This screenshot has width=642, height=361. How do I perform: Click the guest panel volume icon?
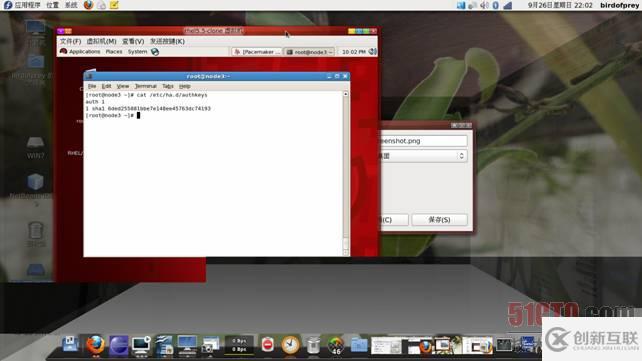pos(373,52)
